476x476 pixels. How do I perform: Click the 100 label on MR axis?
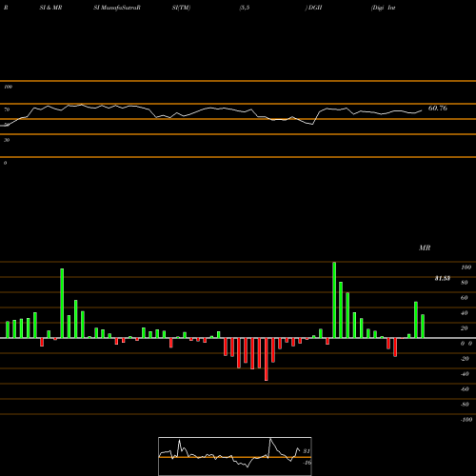coord(466,268)
